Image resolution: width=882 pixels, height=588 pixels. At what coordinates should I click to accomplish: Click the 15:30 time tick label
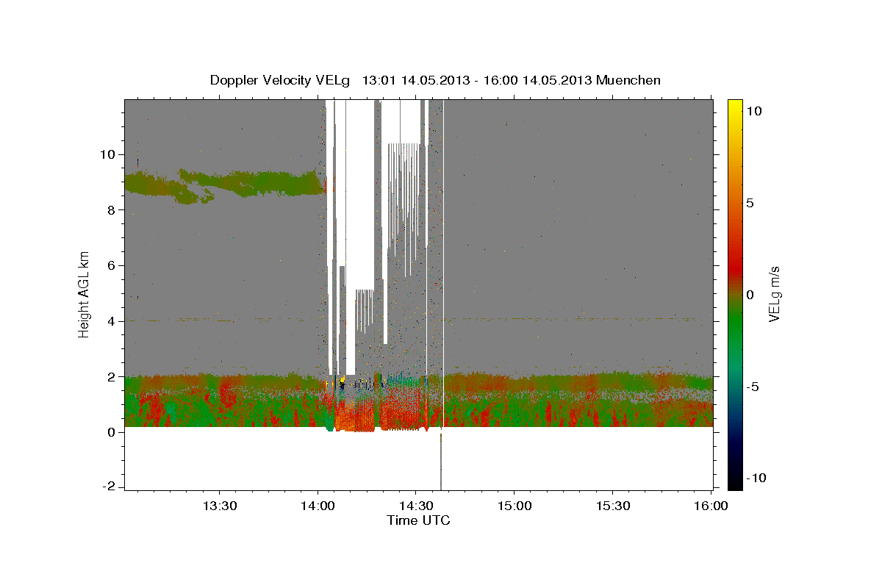[x=613, y=506]
